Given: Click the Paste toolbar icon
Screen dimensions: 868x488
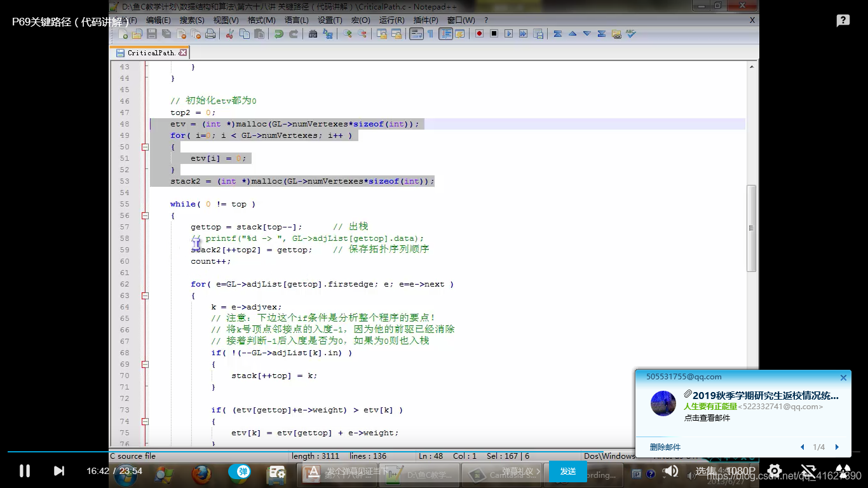Looking at the screenshot, I should pos(259,34).
